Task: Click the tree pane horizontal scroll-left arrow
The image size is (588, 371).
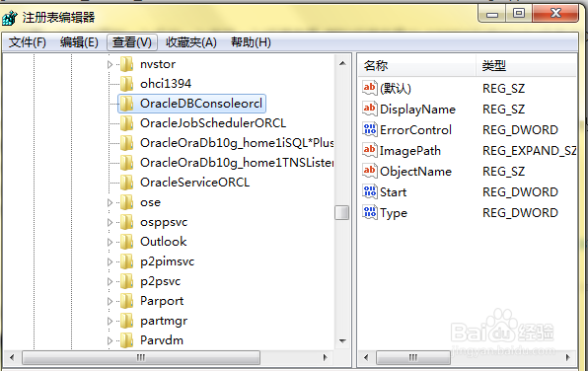Action: (x=12, y=357)
